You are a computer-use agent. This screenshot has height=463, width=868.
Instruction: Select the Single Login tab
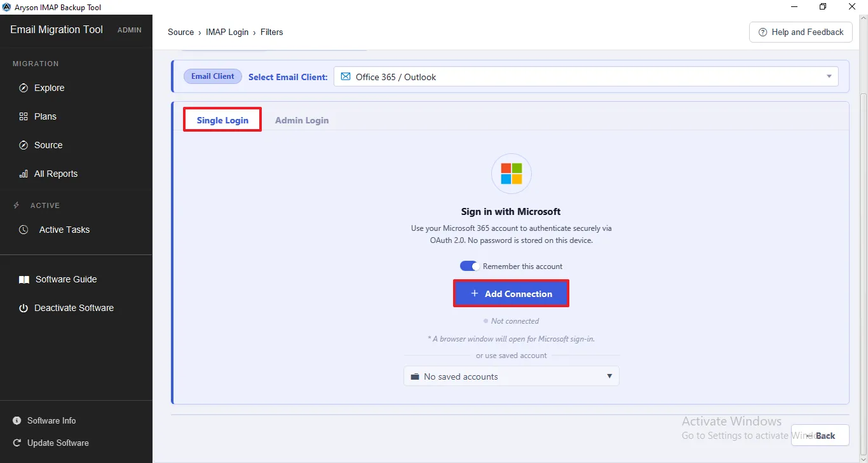tap(222, 120)
